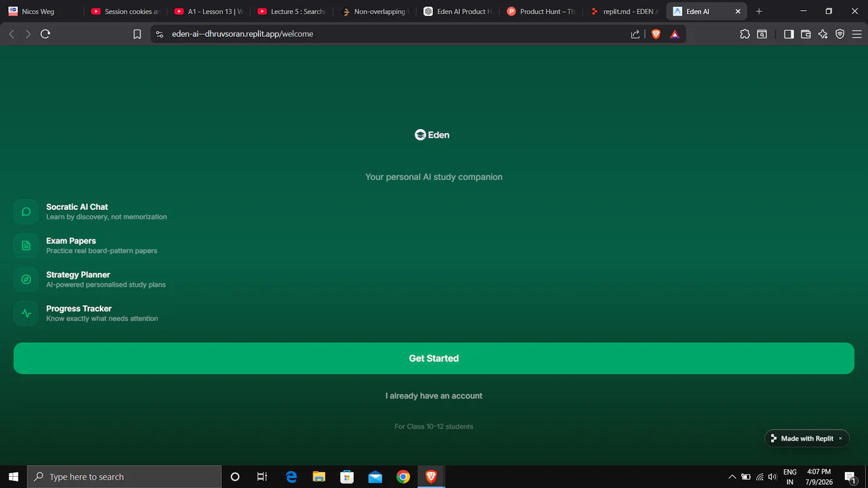Open site settings icon in address bar
Viewport: 868px width, 488px height.
[159, 34]
